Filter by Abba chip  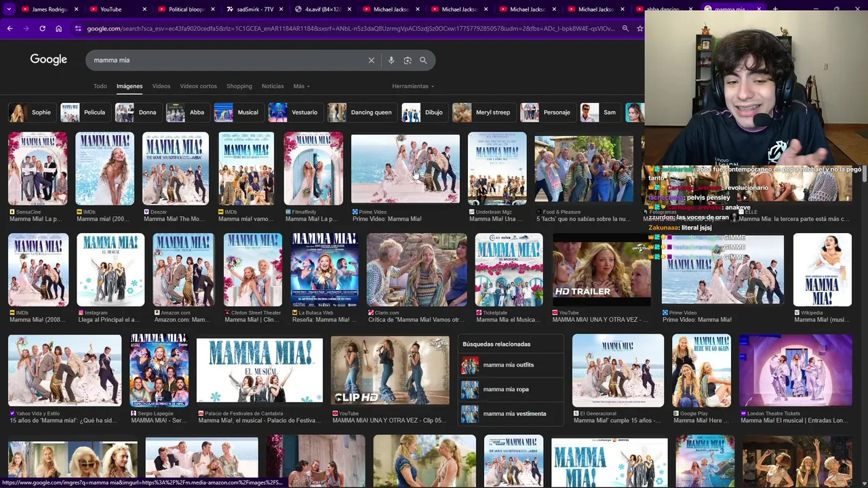(186, 113)
